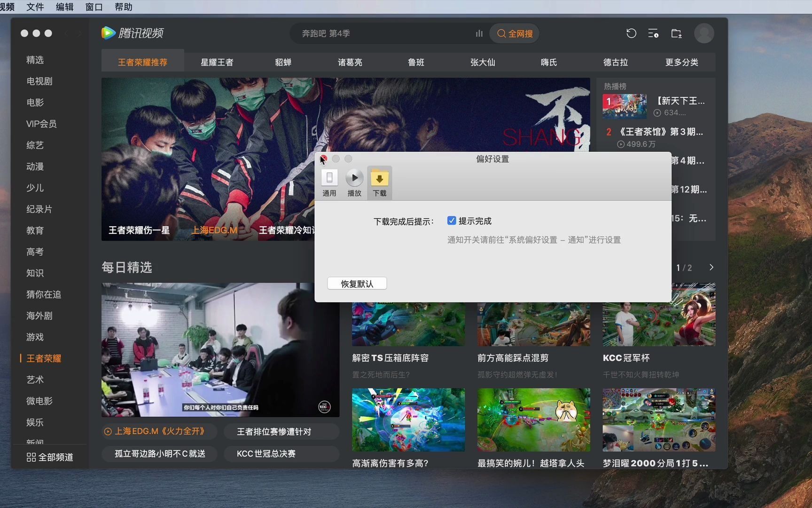
Task: Select the 下载 download preferences tab
Action: point(379,183)
